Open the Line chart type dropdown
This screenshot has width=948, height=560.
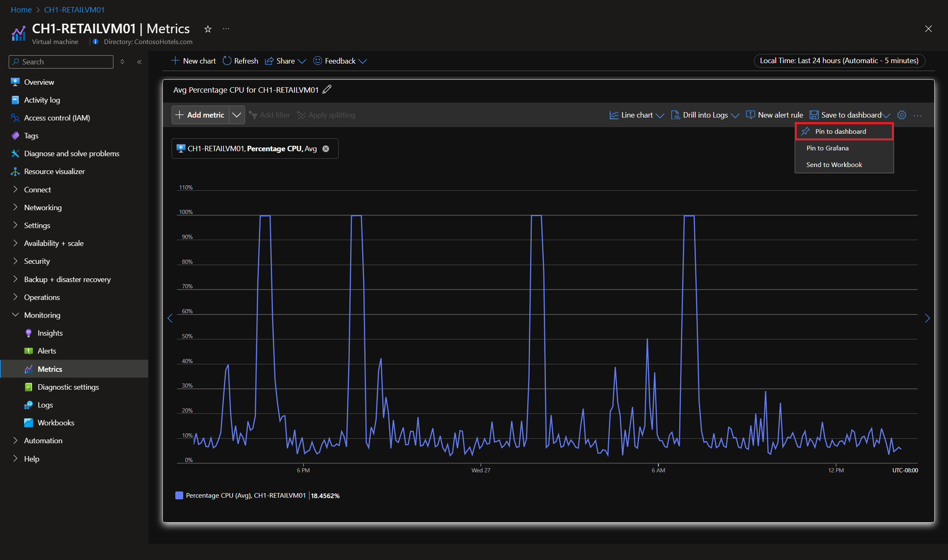pos(637,115)
